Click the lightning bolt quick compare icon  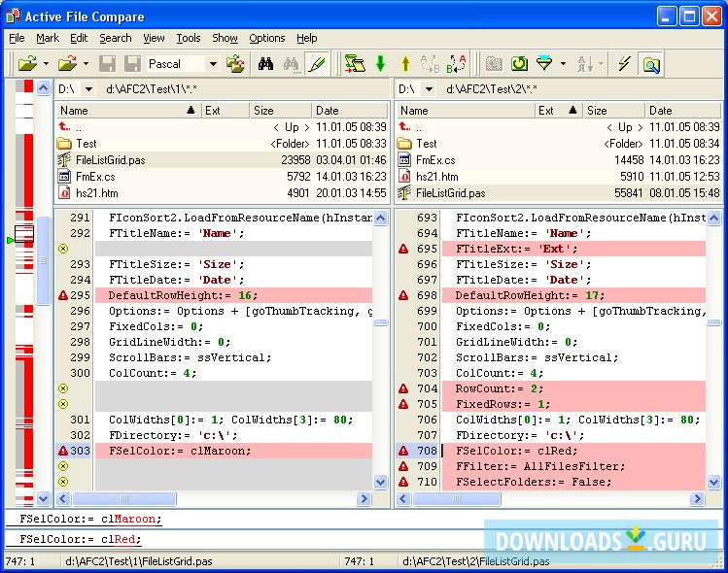[624, 63]
